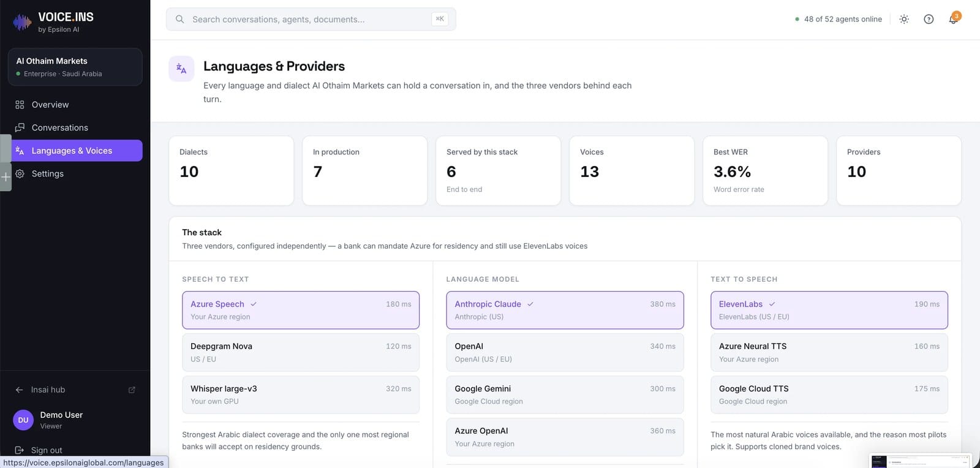The width and height of the screenshot is (980, 468).
Task: Focus the search conversations field
Action: [311, 20]
